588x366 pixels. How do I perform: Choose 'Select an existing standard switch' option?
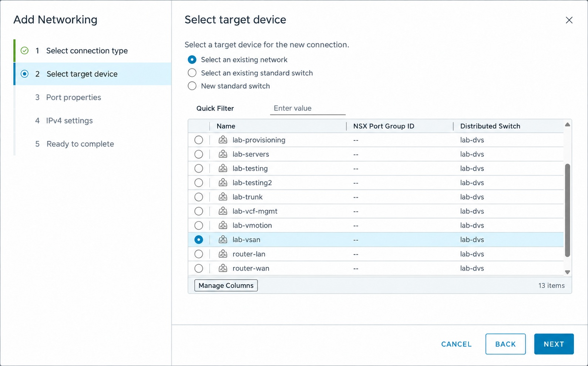coord(192,73)
